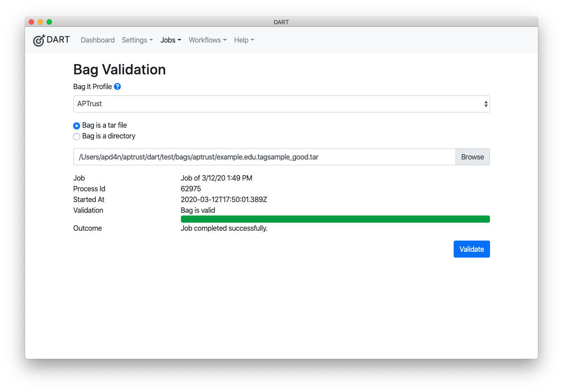This screenshot has width=563, height=392.
Task: Click the up-down arrows on the profile selector
Action: (x=486, y=103)
